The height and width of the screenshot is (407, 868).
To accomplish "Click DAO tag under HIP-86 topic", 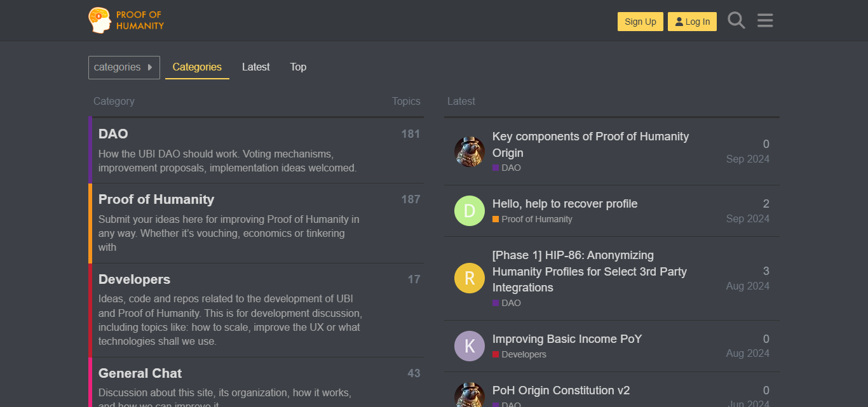I will 506,303.
